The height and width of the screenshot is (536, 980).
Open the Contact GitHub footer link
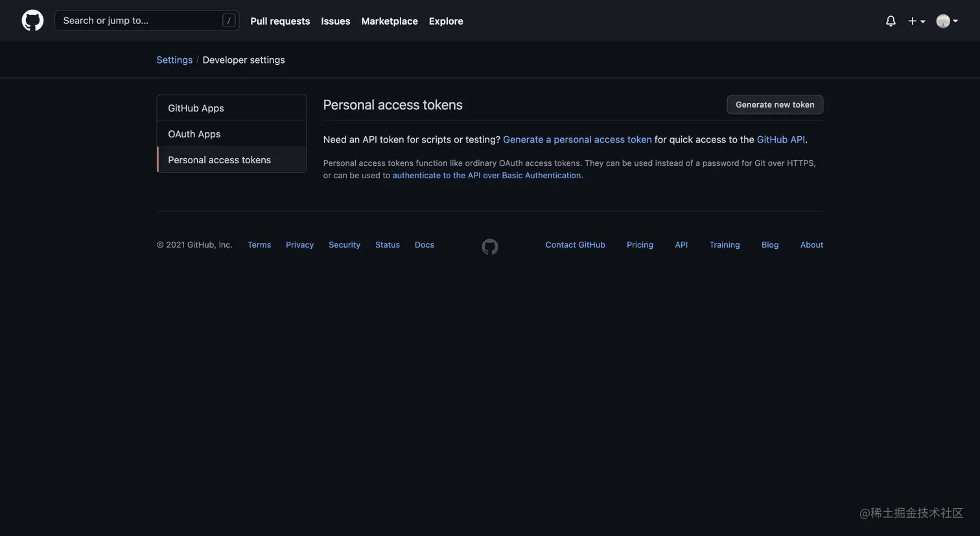click(575, 245)
